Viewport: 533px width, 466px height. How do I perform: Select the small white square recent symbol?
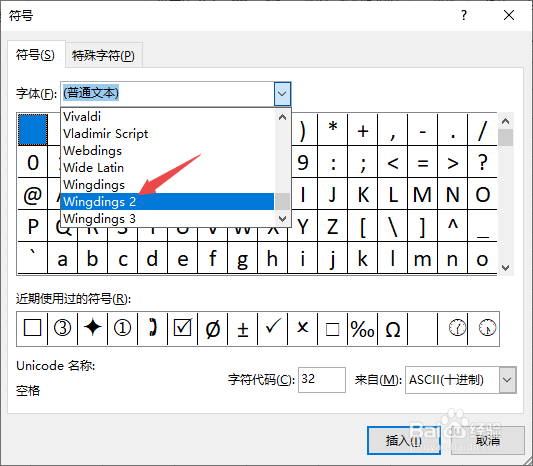tap(332, 329)
